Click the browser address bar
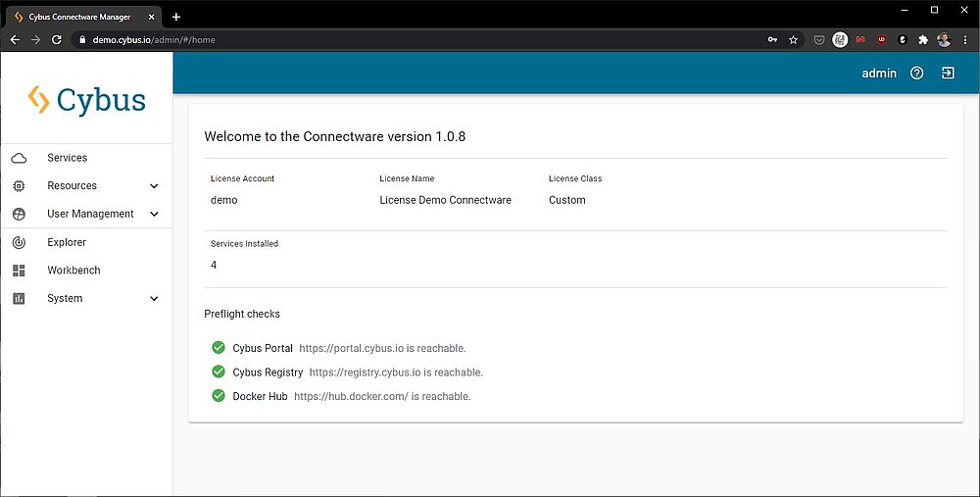 (x=392, y=40)
